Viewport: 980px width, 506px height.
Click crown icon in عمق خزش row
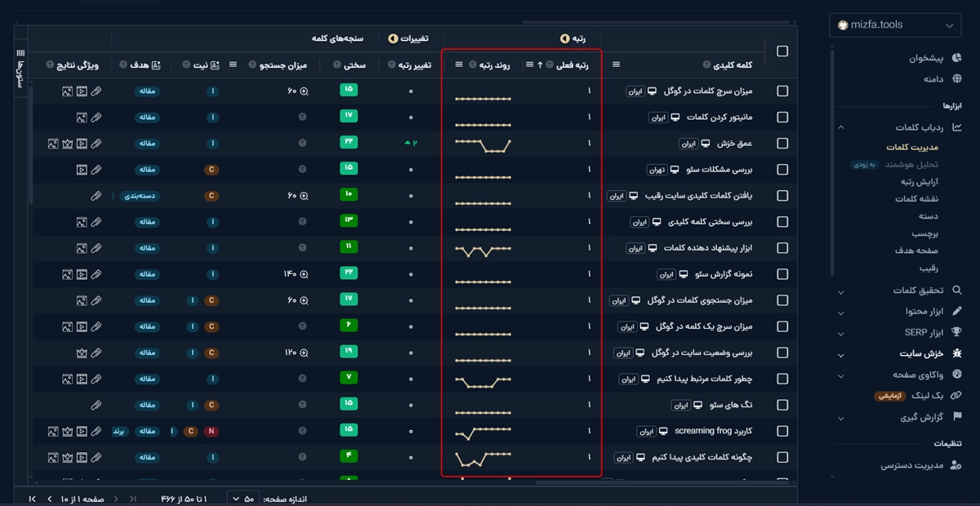click(67, 144)
